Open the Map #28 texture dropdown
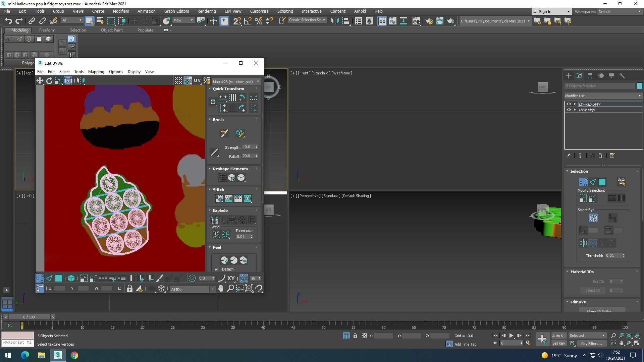 (236, 82)
